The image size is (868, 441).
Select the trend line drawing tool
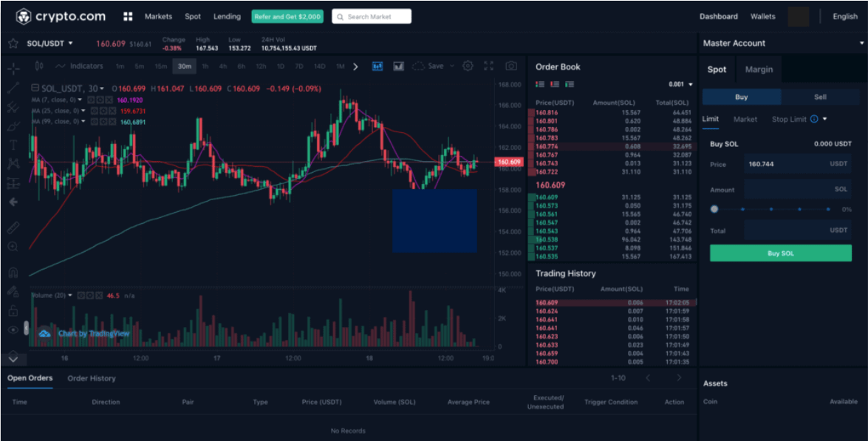14,87
